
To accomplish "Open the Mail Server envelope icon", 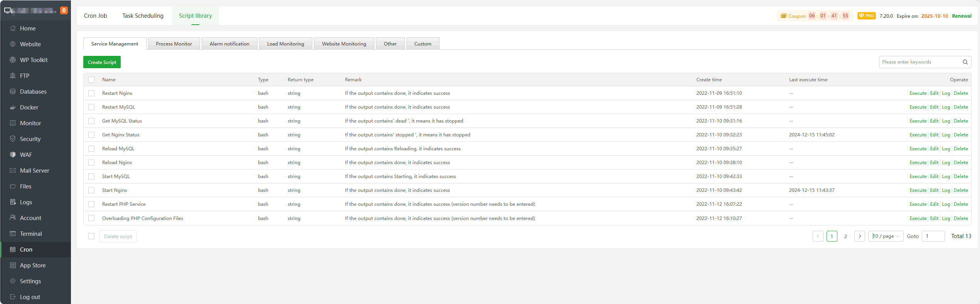I will tap(13, 171).
